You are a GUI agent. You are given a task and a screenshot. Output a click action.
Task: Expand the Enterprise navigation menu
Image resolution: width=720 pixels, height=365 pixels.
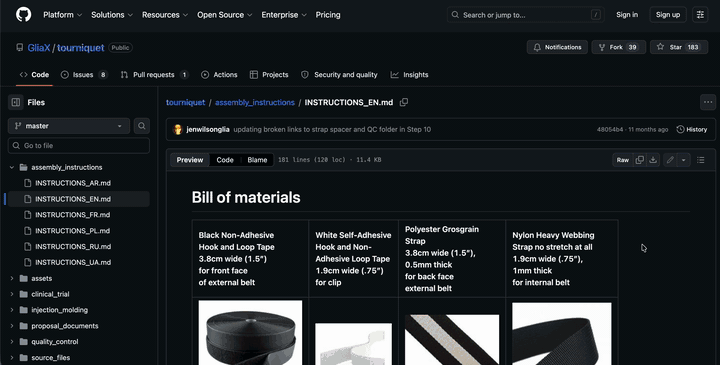[284, 15]
